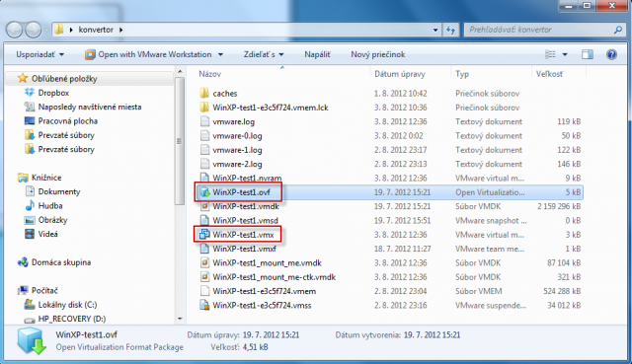Click the Napáliť toolbar button
The width and height of the screenshot is (632, 364).
317,54
